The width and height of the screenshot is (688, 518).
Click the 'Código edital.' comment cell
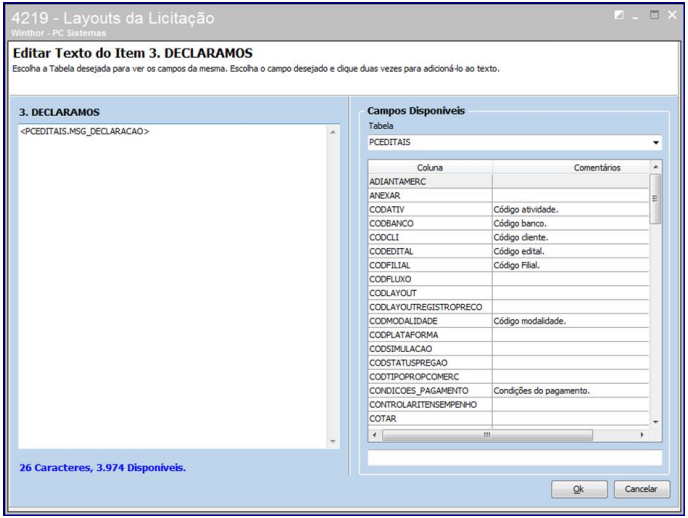coord(570,251)
